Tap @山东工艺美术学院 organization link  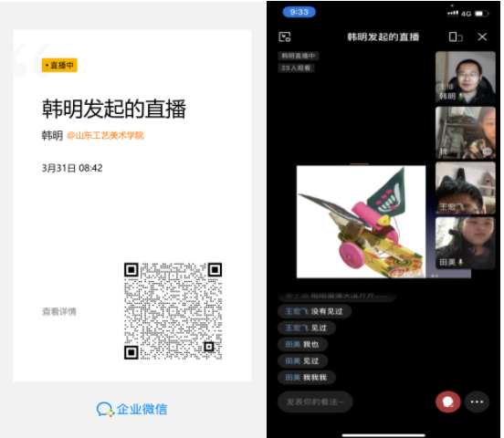pos(105,136)
